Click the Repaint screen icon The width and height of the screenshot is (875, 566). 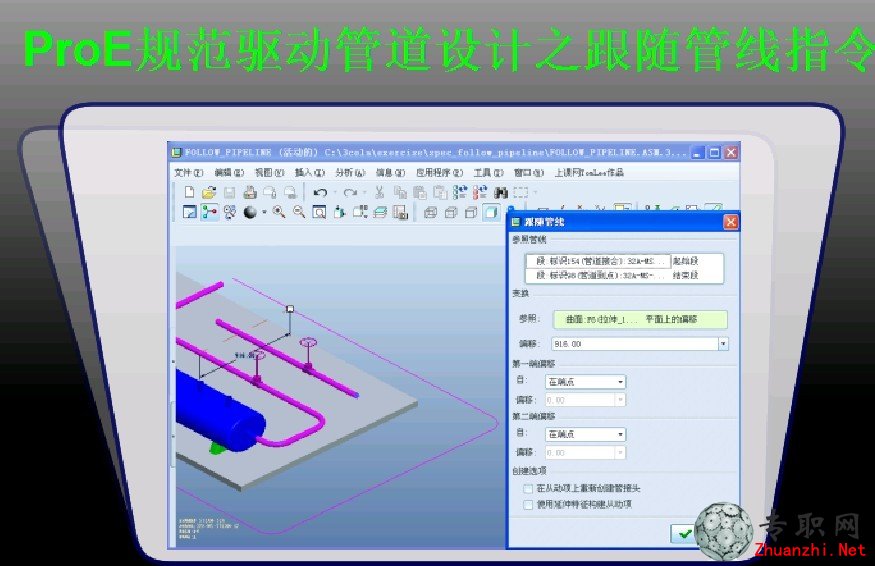pyautogui.click(x=190, y=212)
